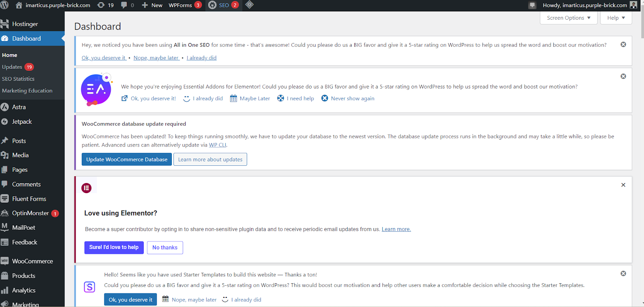Screen dimensions: 644x307
Task: Click the WordPress logo in admin bar
Action: [4, 5]
